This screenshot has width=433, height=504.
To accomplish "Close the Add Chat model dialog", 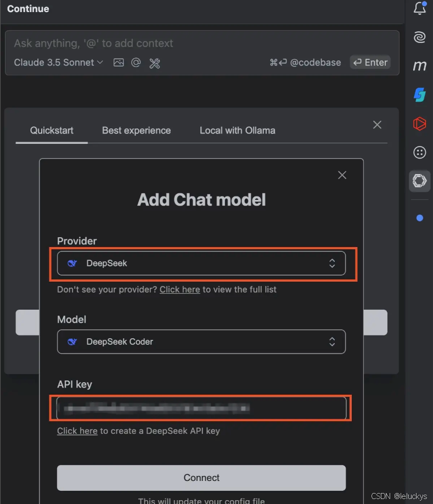I will pyautogui.click(x=342, y=175).
